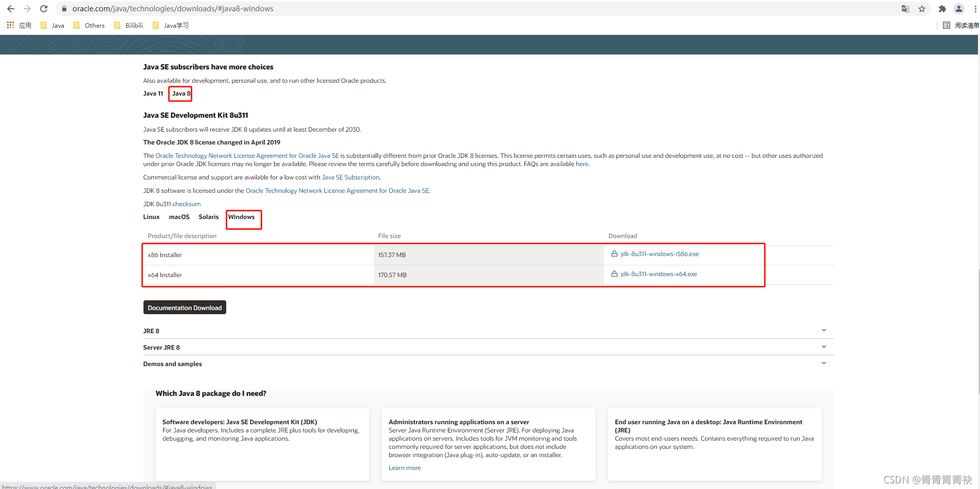Reload the Oracle downloads page
This screenshot has height=489, width=980.
click(44, 9)
